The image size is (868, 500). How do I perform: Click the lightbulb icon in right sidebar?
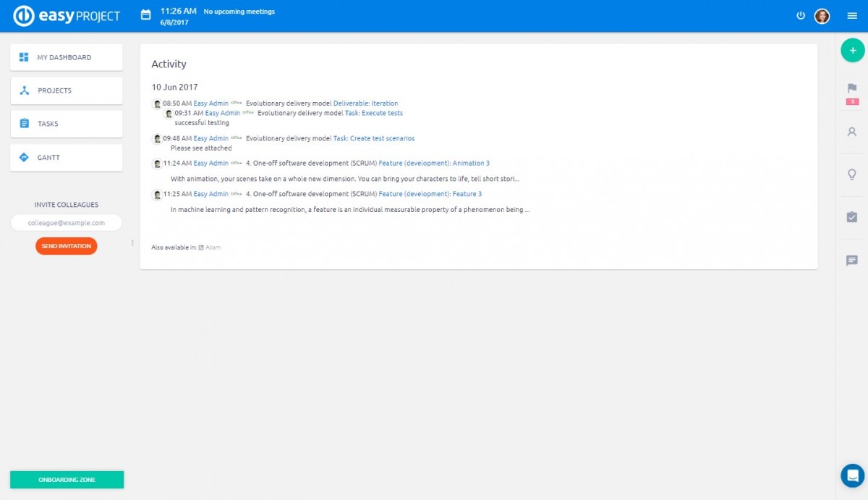click(852, 174)
